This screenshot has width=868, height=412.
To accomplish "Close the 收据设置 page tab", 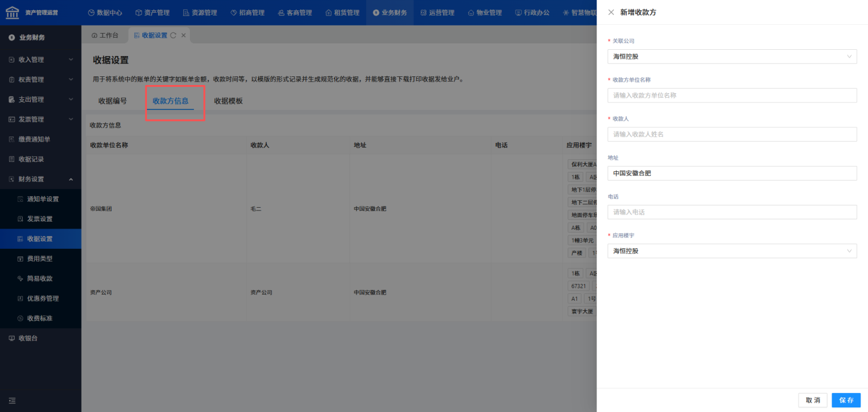I will coord(183,35).
